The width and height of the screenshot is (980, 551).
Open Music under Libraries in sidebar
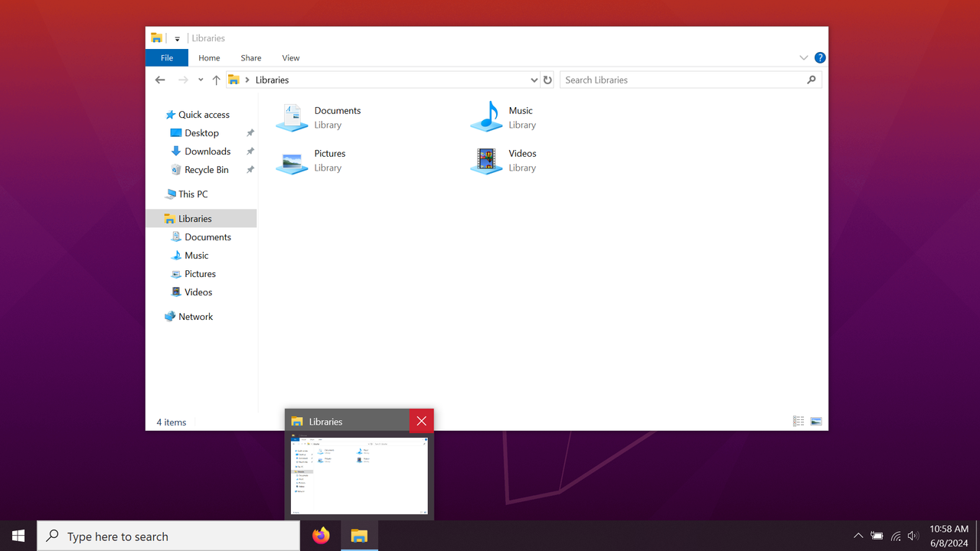pos(196,256)
